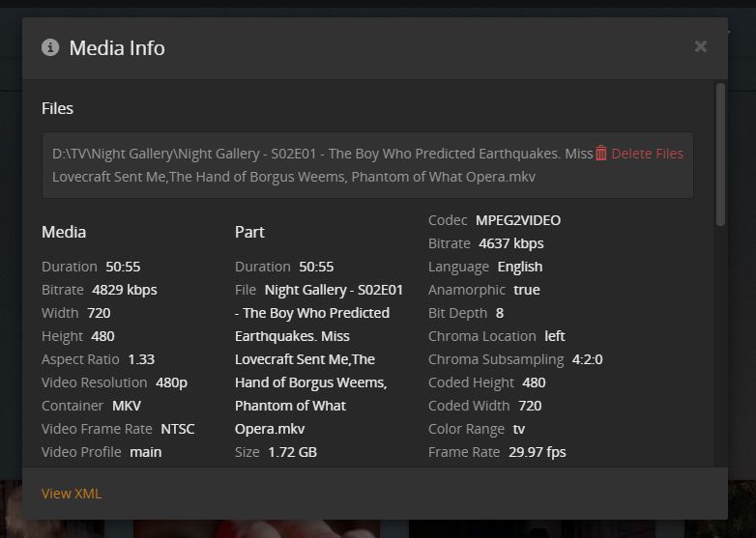Click the 480p video resolution value
The width and height of the screenshot is (756, 538).
pos(171,382)
